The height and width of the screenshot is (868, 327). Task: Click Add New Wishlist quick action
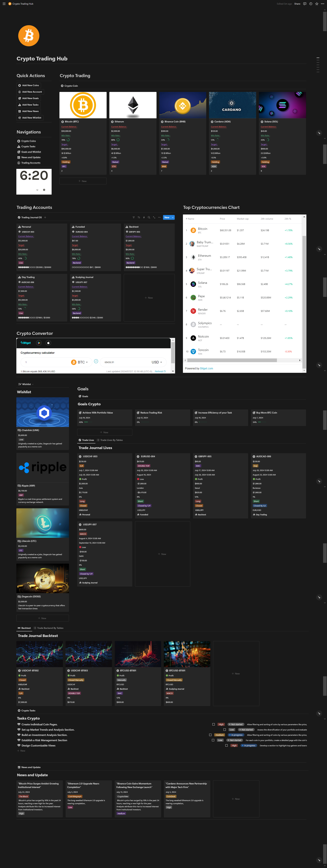[30, 118]
